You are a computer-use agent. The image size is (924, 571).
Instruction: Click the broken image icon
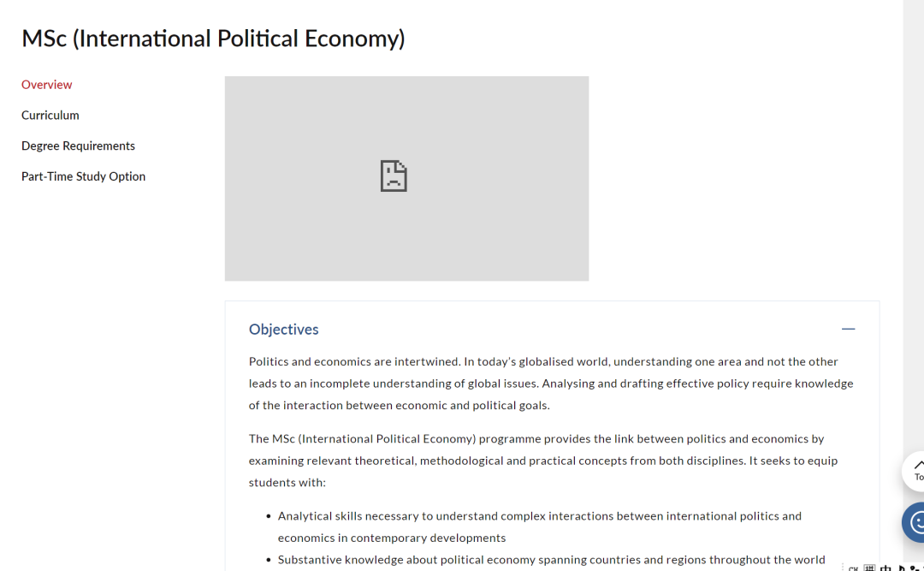394,175
